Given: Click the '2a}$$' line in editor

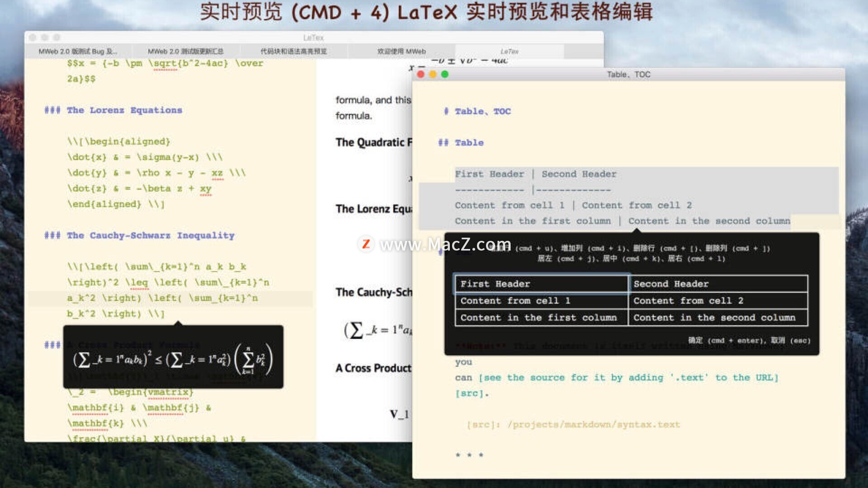Looking at the screenshot, I should point(81,79).
